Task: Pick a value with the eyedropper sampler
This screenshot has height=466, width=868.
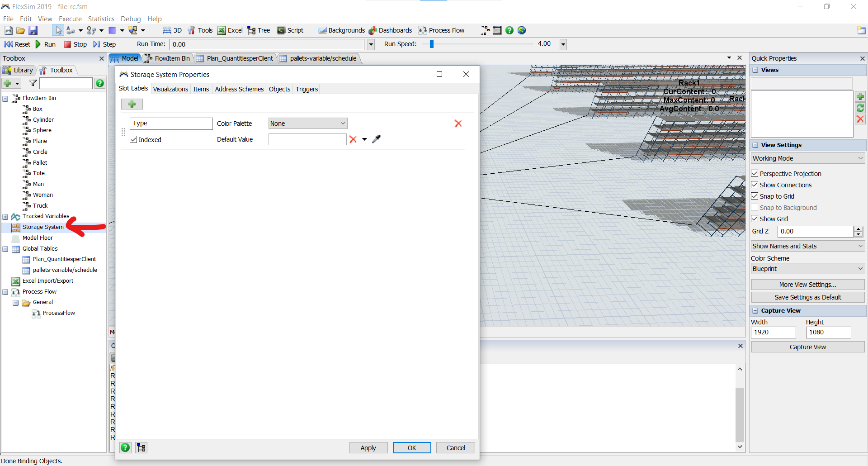Action: [376, 139]
